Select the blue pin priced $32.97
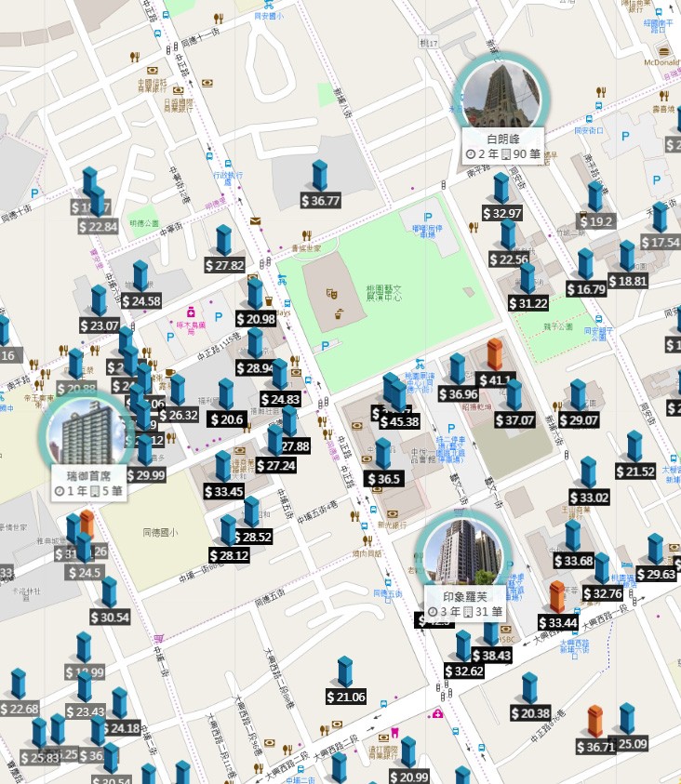This screenshot has width=681, height=784. [x=501, y=188]
